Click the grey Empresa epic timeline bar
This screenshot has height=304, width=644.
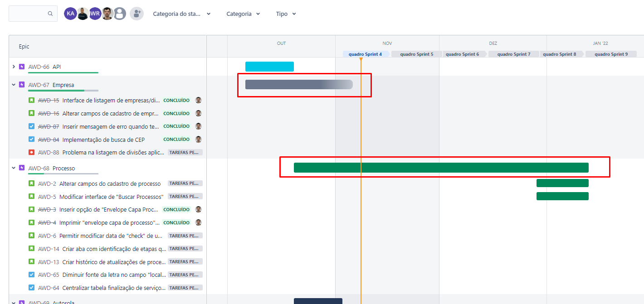coord(299,84)
